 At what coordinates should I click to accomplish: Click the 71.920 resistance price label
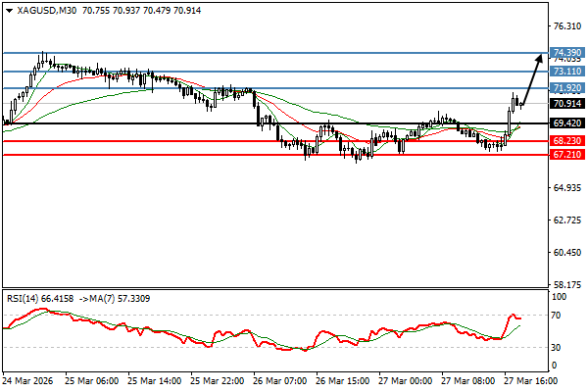coord(567,89)
